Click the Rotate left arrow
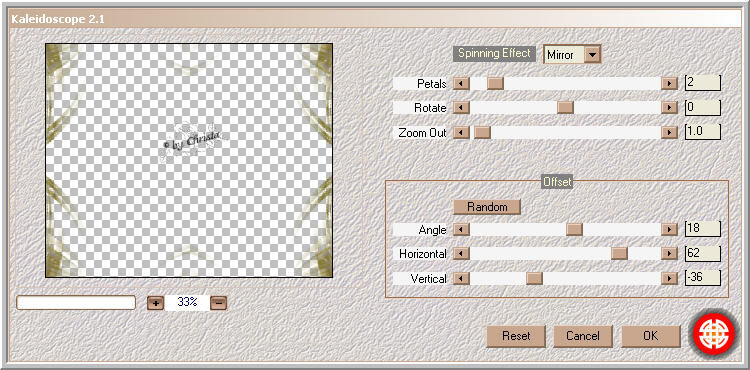The height and width of the screenshot is (370, 750). (461, 108)
